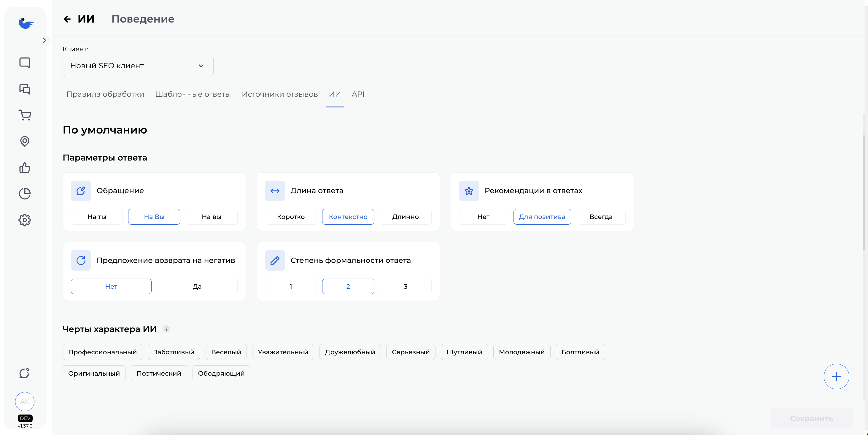Click the ИИ breadcrumb title
The image size is (868, 435).
[x=86, y=19]
